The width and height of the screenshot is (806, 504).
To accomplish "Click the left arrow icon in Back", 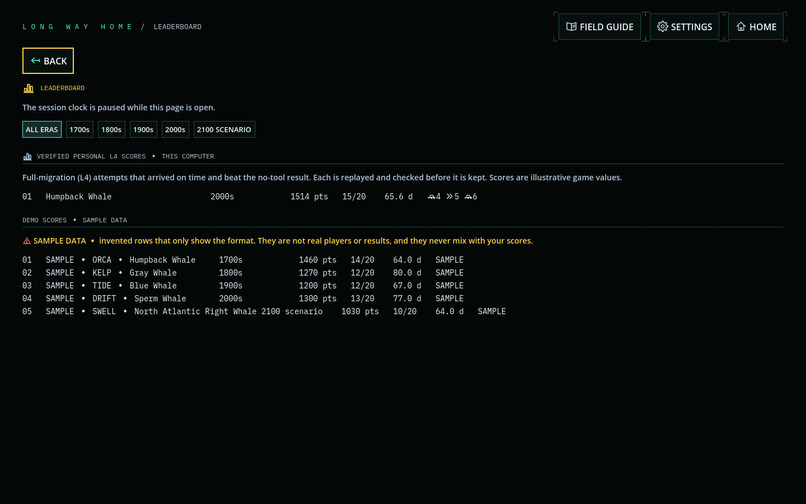I will (x=35, y=61).
